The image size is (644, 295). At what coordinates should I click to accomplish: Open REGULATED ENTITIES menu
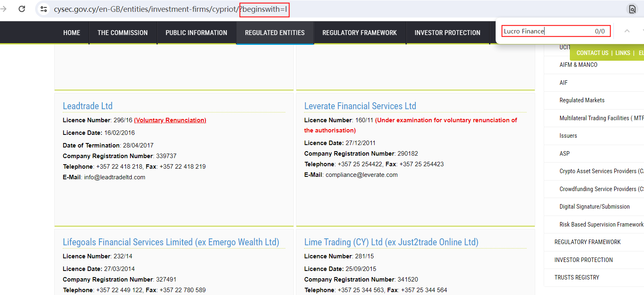(275, 33)
